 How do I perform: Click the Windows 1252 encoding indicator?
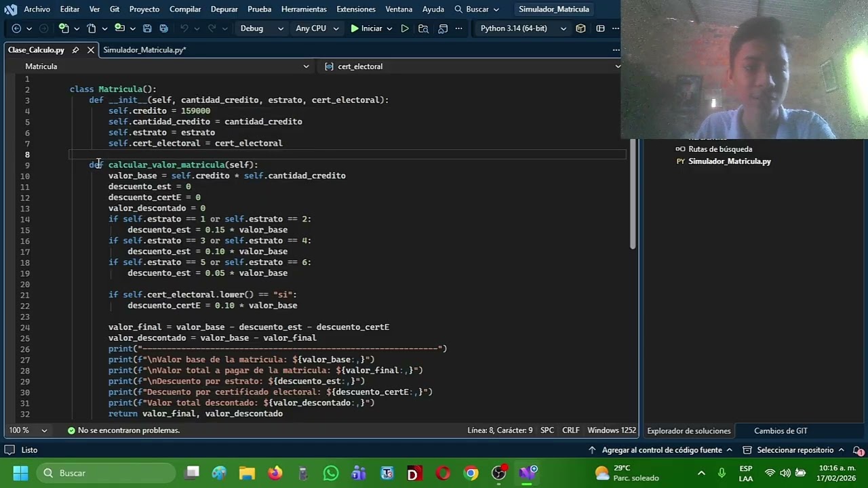612,430
